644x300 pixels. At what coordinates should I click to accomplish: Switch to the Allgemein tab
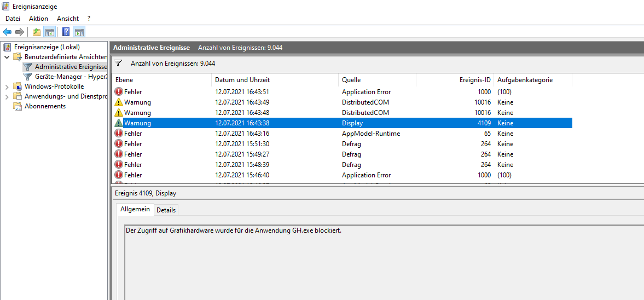click(135, 210)
